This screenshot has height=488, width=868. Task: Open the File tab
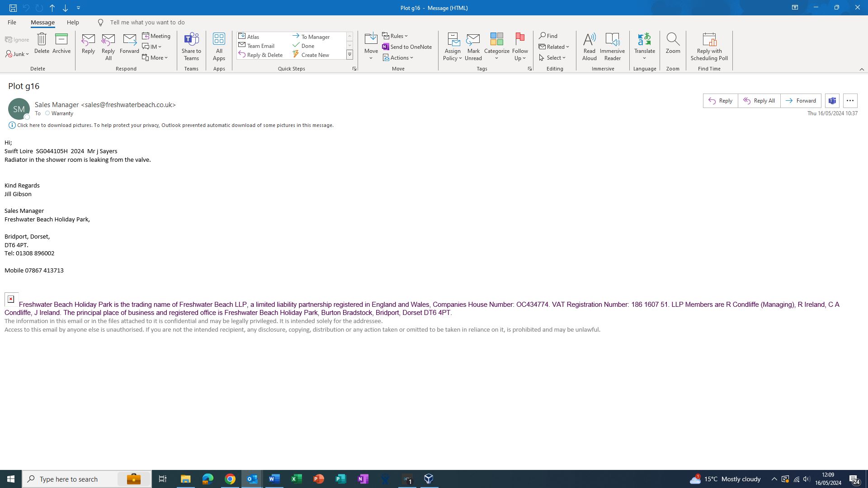pyautogui.click(x=12, y=22)
